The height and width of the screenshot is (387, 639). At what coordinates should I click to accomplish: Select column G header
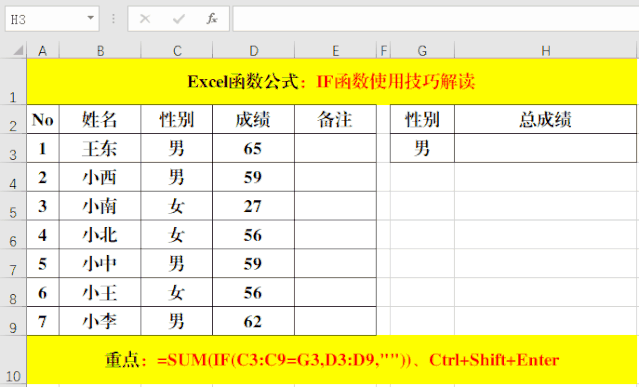422,51
